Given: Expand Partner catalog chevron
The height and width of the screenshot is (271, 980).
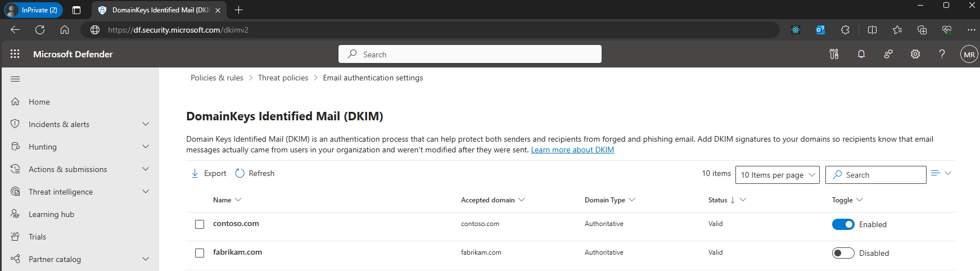Looking at the screenshot, I should pyautogui.click(x=146, y=259).
